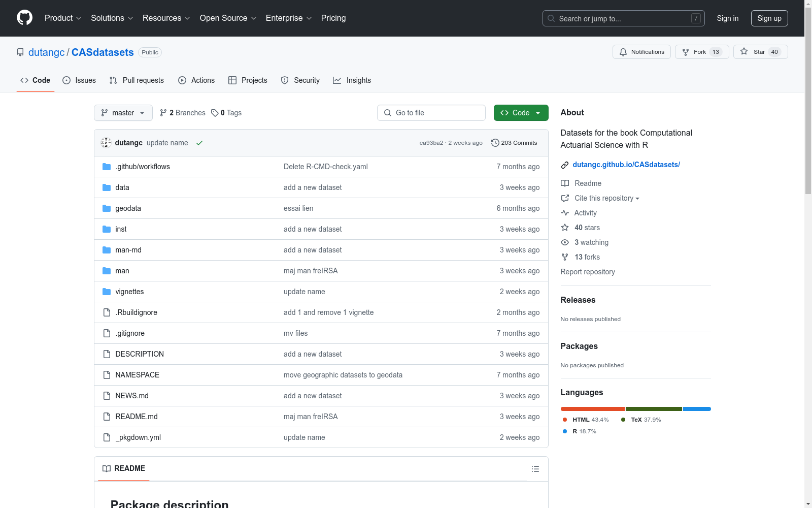Open the NAMESPACE file
812x508 pixels.
click(138, 375)
